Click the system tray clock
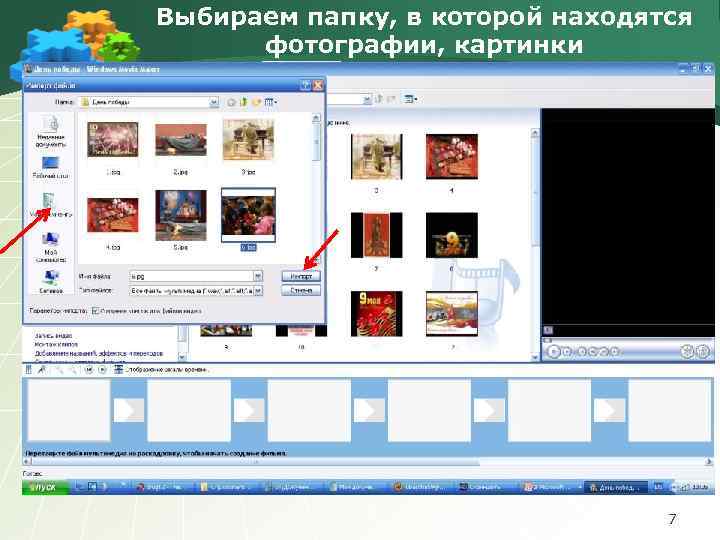Viewport: 720px width, 540px height. point(700,487)
